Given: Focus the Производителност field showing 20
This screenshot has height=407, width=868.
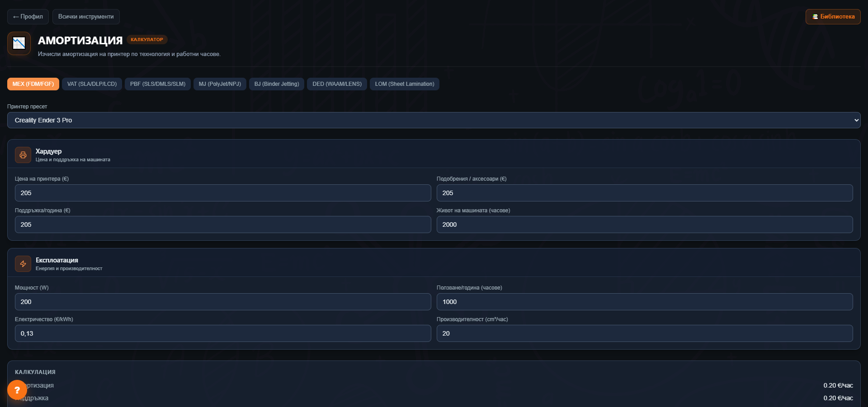Looking at the screenshot, I should [x=645, y=333].
